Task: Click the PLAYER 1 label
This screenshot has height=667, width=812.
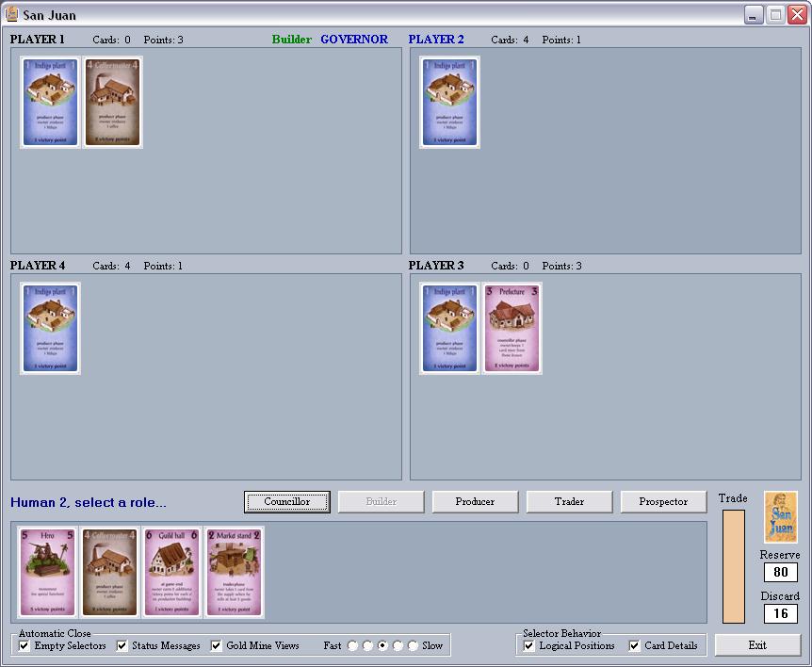Action: pyautogui.click(x=38, y=40)
